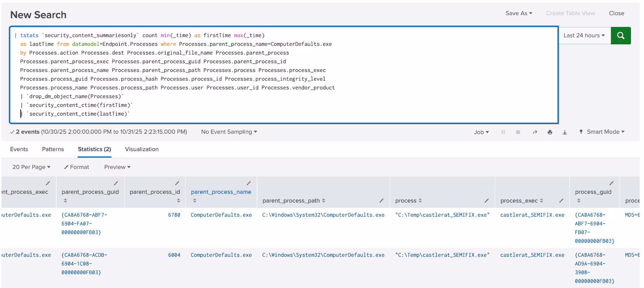
Task: Expand the Smart Mode dropdown
Action: 605,132
